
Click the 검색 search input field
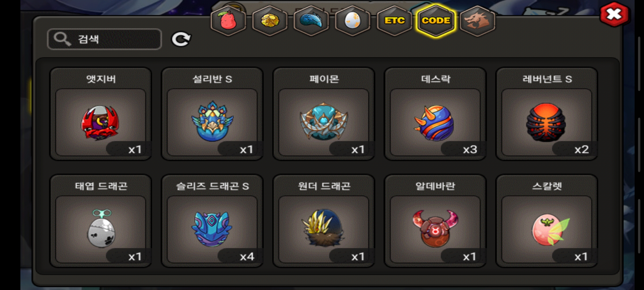104,39
